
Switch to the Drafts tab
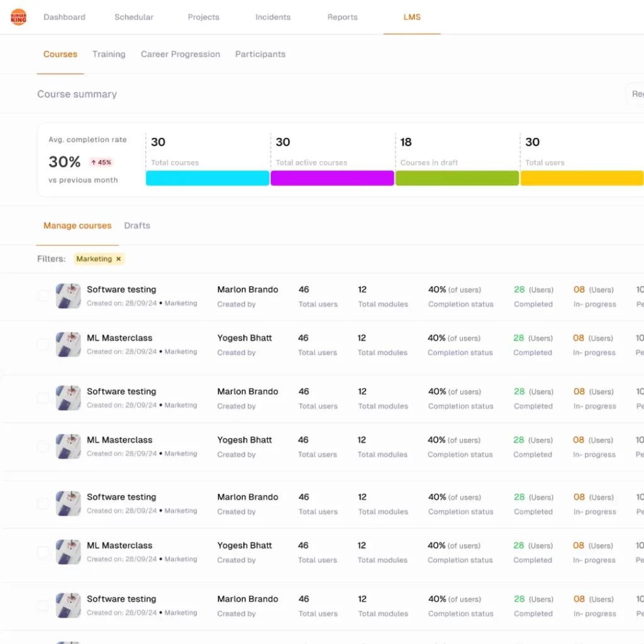[137, 225]
